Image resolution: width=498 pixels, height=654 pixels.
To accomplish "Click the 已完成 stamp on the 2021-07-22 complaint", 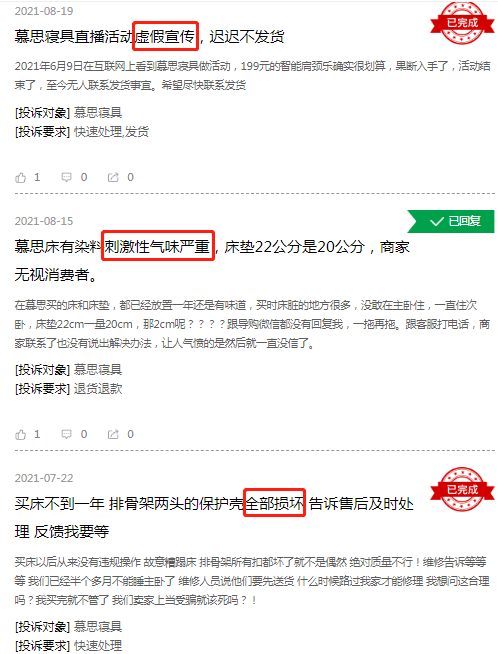I will (x=462, y=489).
